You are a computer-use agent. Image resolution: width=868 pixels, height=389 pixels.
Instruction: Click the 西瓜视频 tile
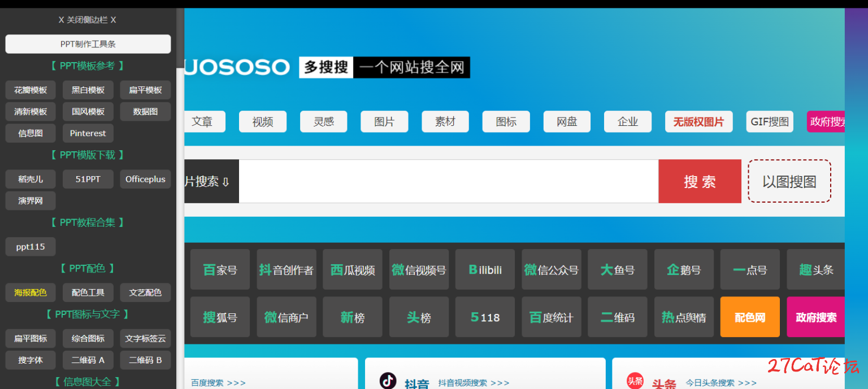pos(353,269)
